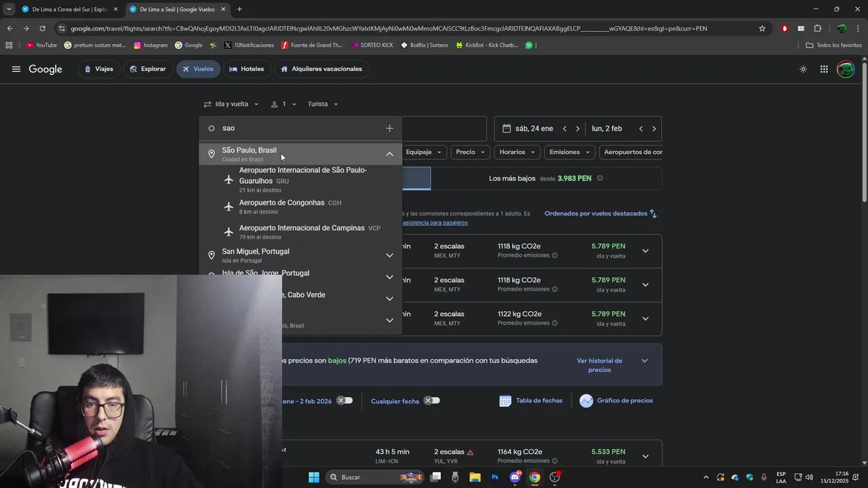The image size is (868, 488).
Task: Open Chrome taskbar icon
Action: coord(535,477)
